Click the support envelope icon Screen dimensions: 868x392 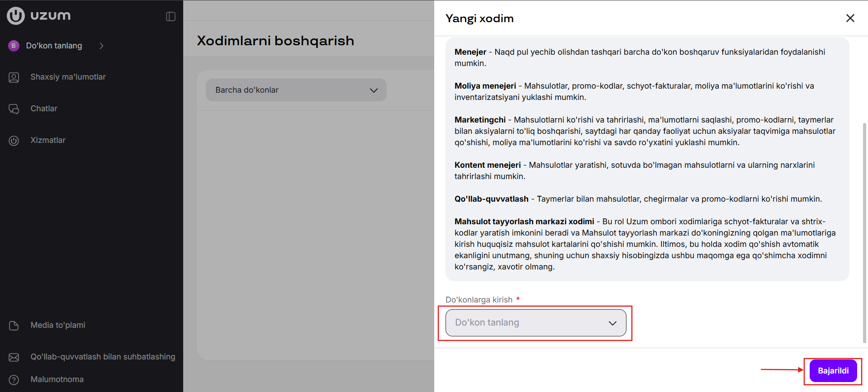click(14, 357)
